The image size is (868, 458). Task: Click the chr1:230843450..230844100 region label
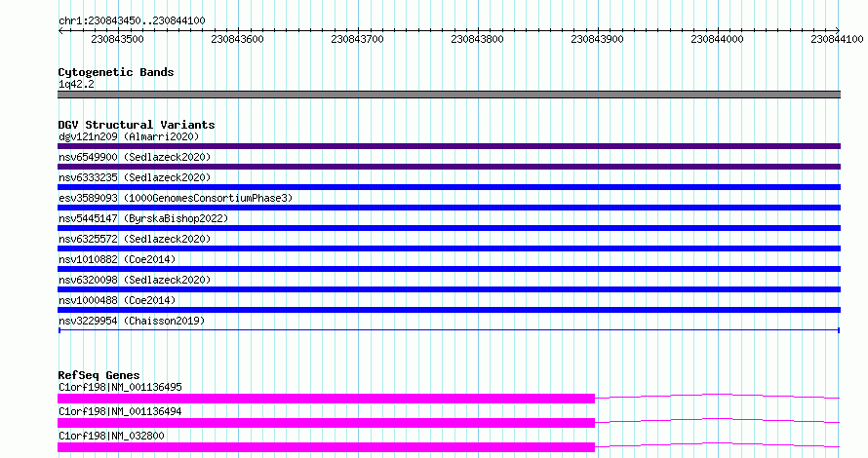coord(132,21)
